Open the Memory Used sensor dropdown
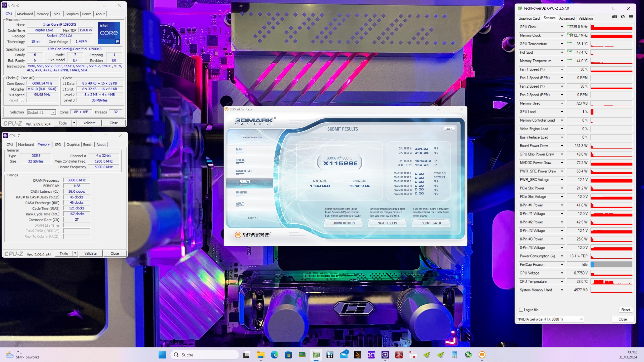644x362 pixels. click(562, 103)
